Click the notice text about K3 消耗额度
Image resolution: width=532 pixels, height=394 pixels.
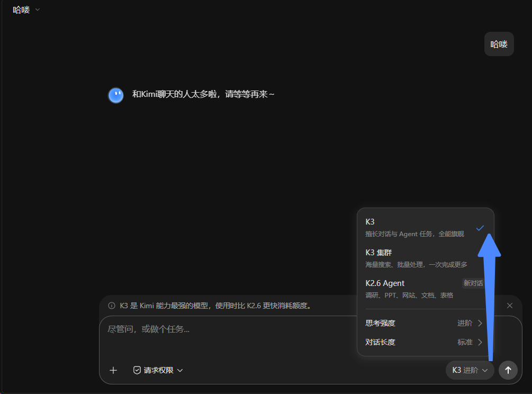click(215, 306)
